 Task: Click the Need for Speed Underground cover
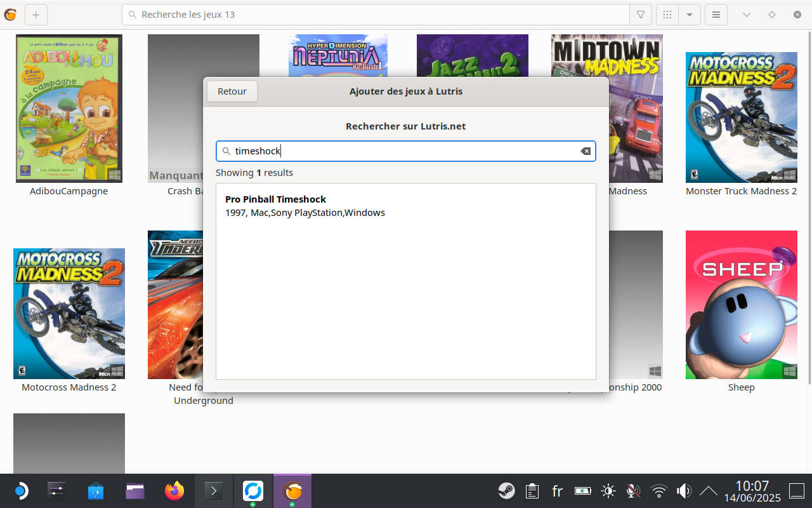coord(175,305)
